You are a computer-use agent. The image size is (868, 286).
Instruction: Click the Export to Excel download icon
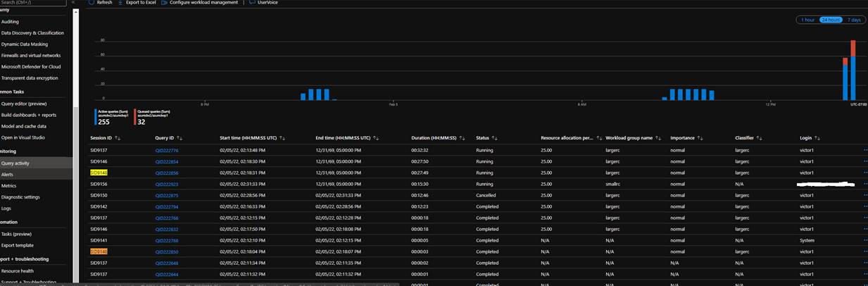tap(120, 3)
